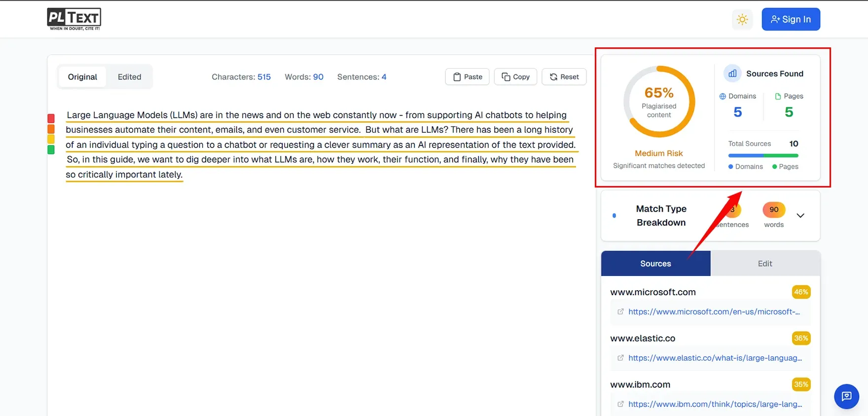The image size is (868, 416).
Task: Toggle the light/dark theme sun icon
Action: click(x=742, y=19)
